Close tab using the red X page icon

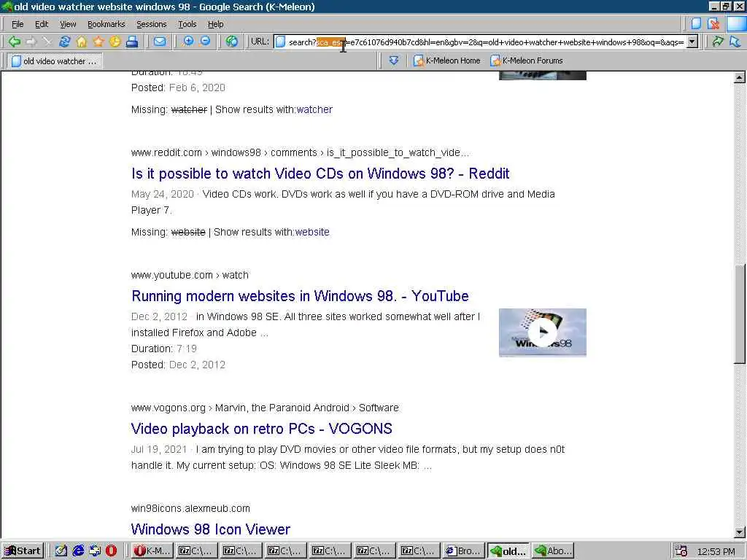click(x=713, y=23)
